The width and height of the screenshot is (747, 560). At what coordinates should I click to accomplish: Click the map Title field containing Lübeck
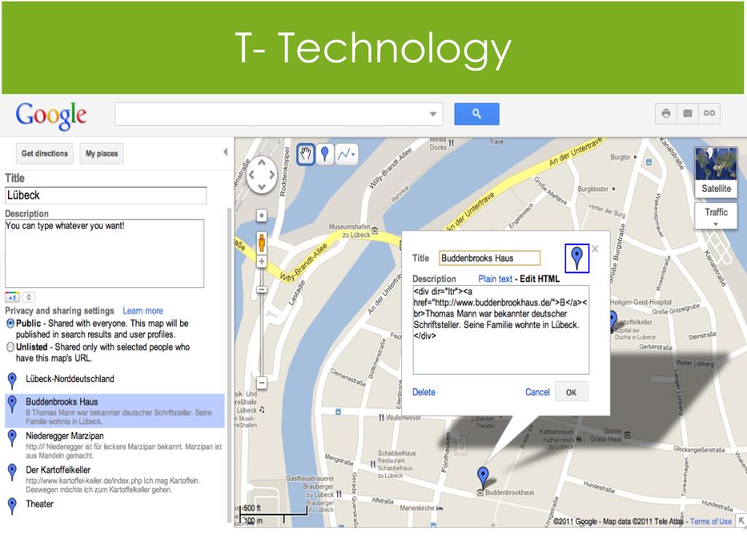(106, 195)
